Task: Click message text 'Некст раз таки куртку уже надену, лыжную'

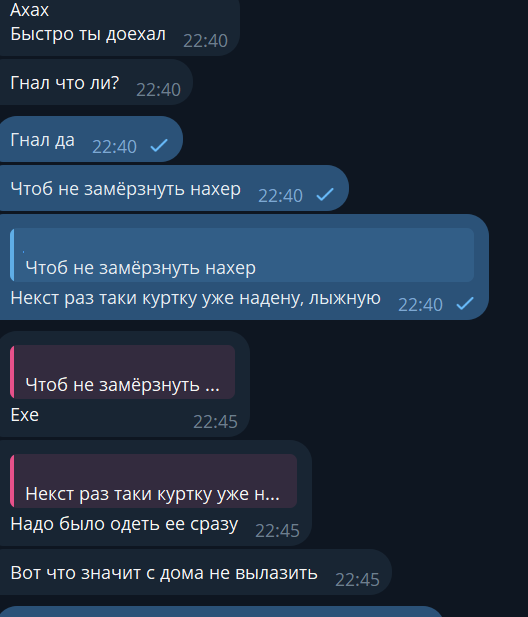Action: (196, 298)
